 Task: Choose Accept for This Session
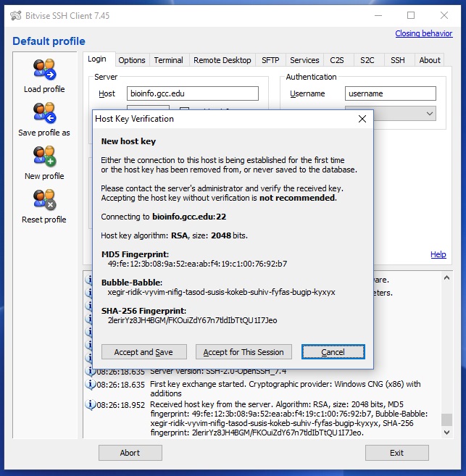click(x=244, y=352)
